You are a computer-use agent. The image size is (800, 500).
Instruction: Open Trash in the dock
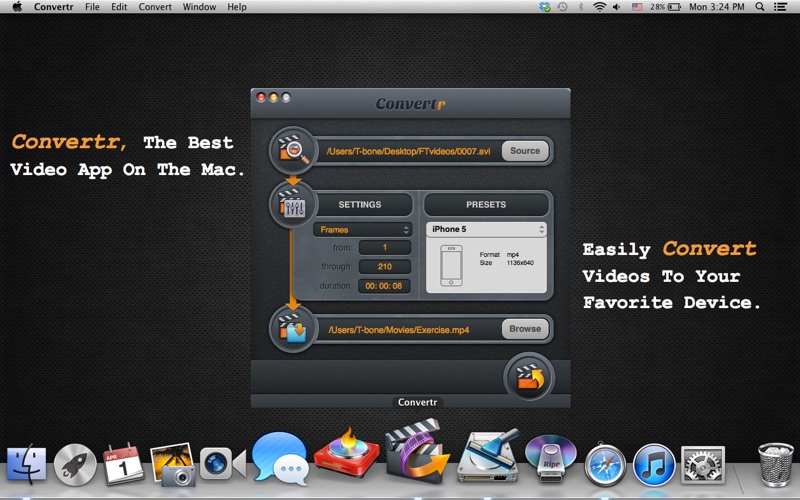click(x=776, y=464)
